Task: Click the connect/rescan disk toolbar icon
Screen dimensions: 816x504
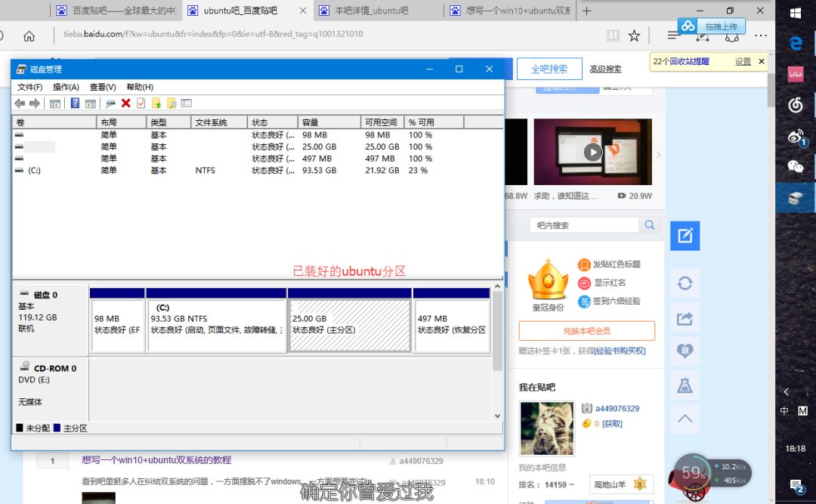Action: (x=110, y=104)
